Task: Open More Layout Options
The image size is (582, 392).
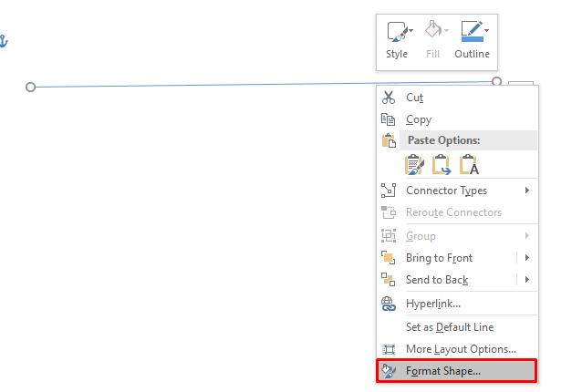Action: pyautogui.click(x=457, y=349)
